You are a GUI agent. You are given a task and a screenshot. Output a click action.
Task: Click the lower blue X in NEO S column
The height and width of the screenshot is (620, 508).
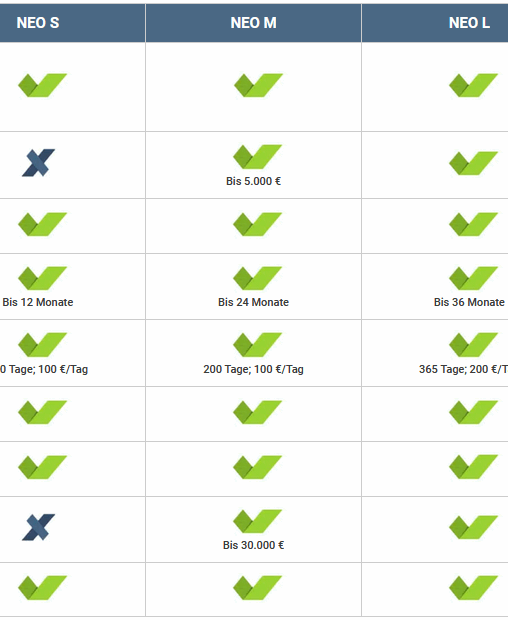click(x=38, y=527)
